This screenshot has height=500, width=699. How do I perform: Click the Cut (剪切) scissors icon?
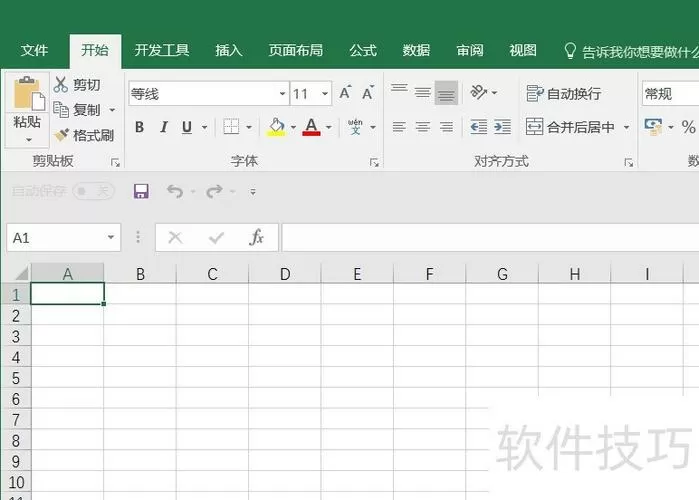pos(61,84)
